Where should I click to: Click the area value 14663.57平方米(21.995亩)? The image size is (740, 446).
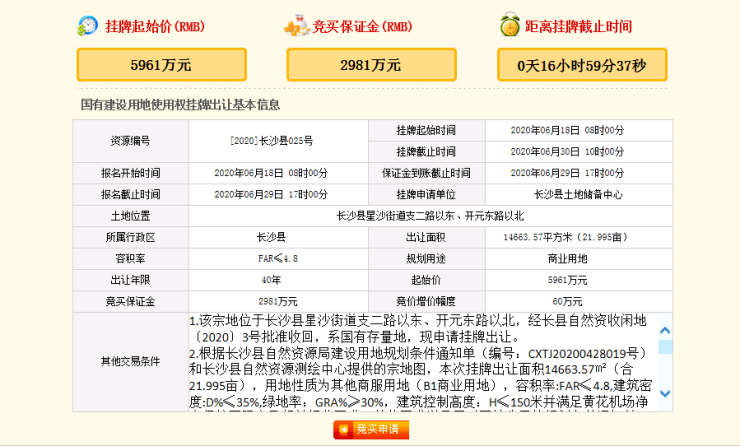click(565, 237)
